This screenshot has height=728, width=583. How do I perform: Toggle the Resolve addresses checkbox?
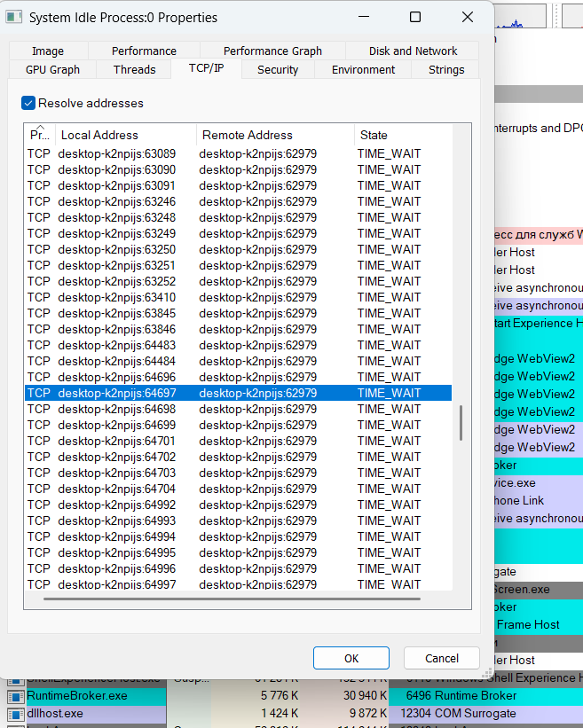28,103
